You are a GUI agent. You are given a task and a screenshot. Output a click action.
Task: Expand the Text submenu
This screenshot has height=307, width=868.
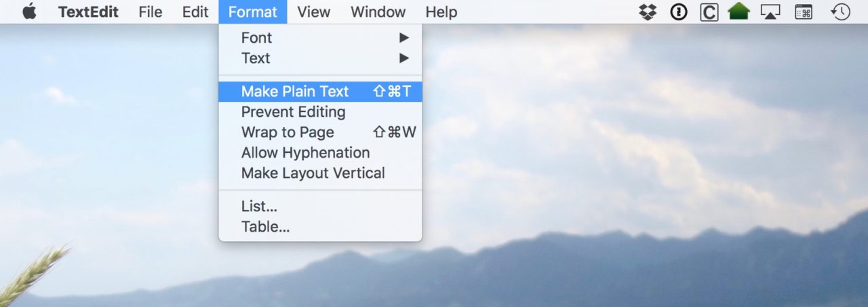click(320, 58)
